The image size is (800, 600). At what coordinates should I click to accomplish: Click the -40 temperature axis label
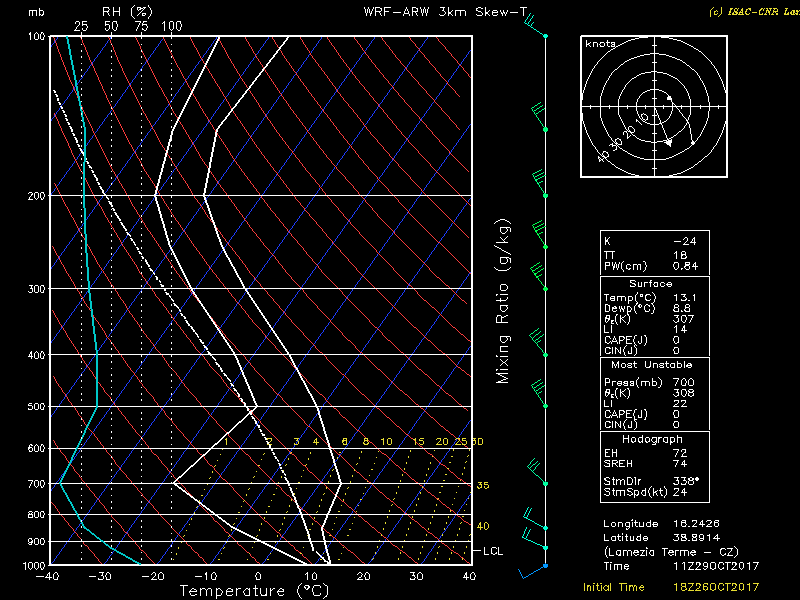46,577
